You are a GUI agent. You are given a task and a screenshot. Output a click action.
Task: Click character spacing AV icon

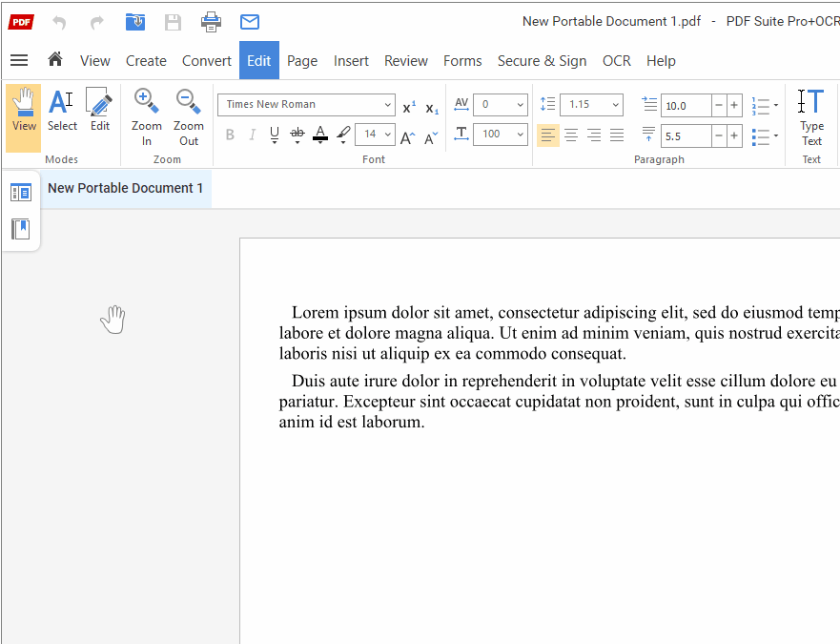(x=461, y=104)
